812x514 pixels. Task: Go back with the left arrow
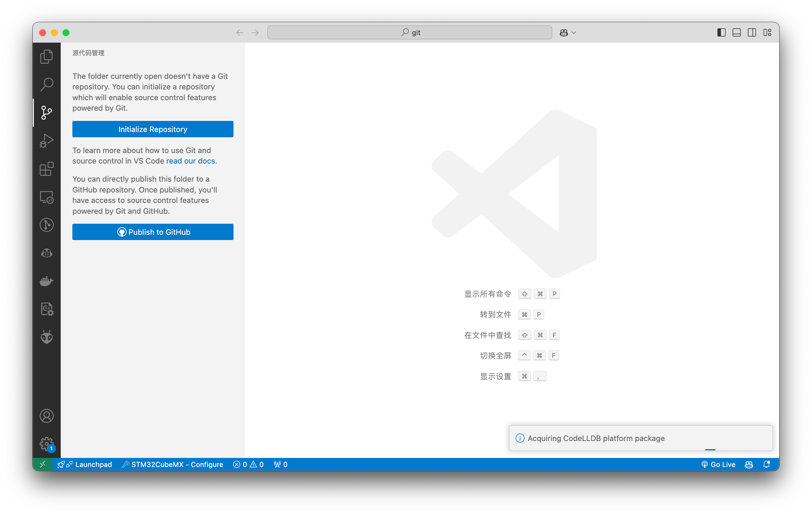tap(240, 33)
